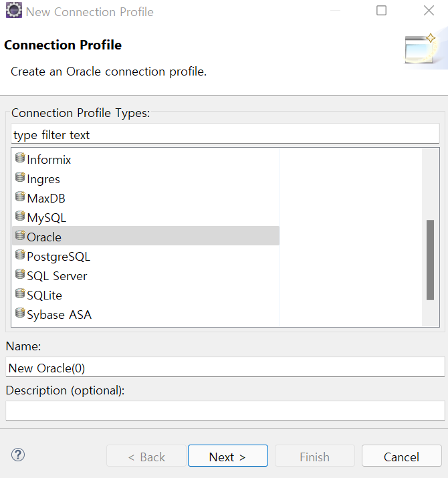The height and width of the screenshot is (478, 448).
Task: Click the Oracle database icon
Action: (x=20, y=235)
